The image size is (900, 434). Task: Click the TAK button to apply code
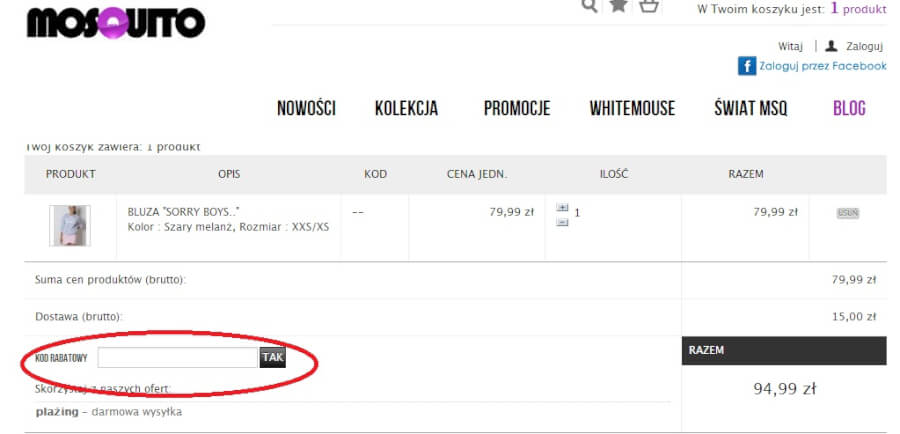point(273,358)
